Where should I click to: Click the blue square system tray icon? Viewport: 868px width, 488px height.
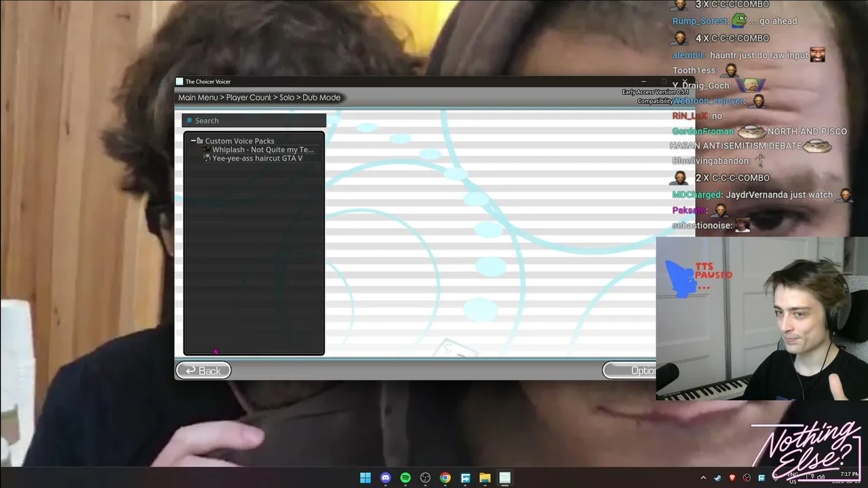tap(762, 478)
